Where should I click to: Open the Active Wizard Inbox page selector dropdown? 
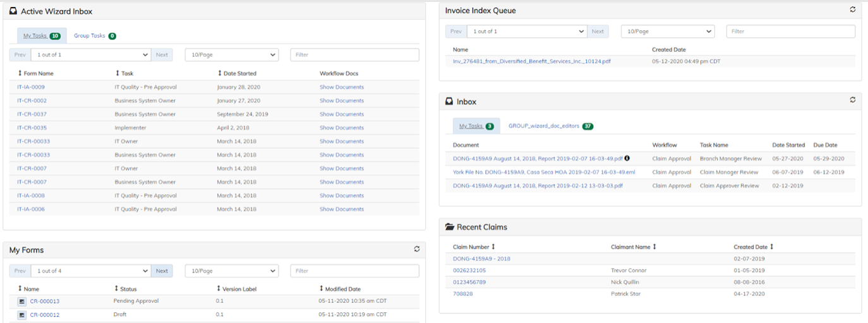tap(90, 55)
